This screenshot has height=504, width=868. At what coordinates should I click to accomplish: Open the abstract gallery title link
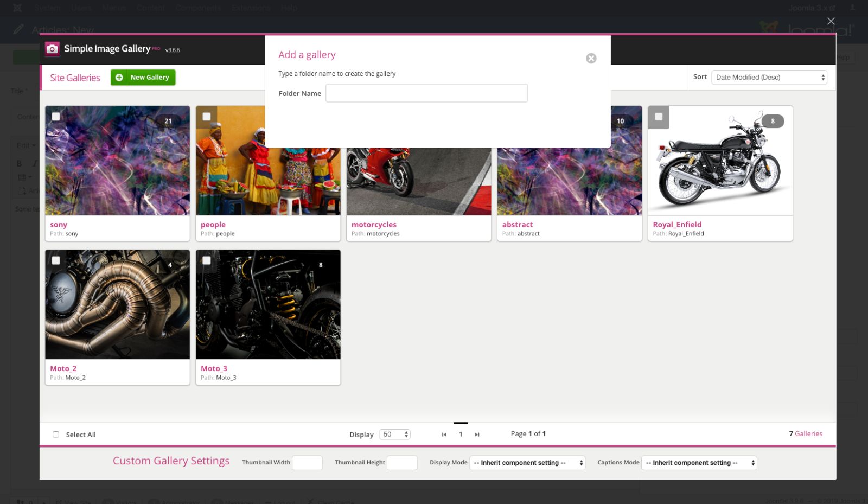pos(518,225)
